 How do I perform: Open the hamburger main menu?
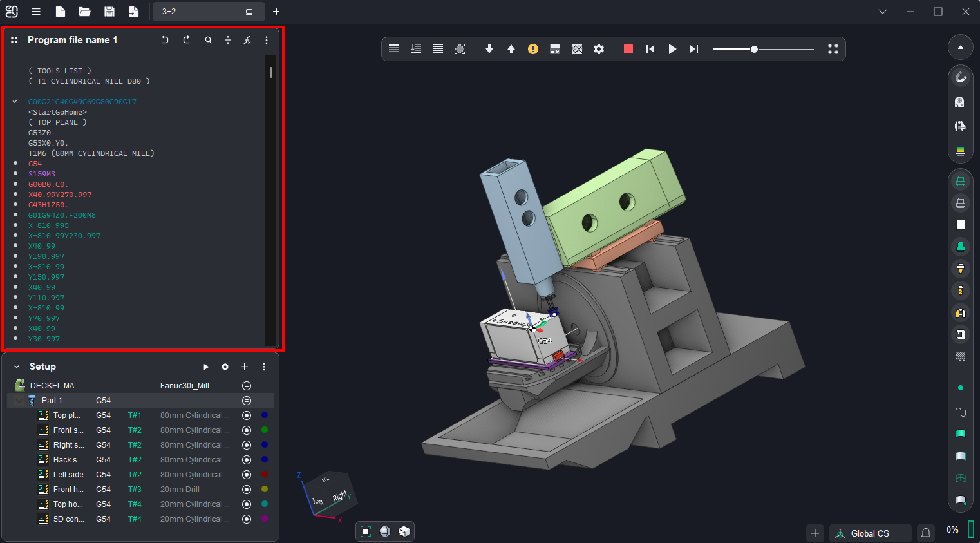36,12
